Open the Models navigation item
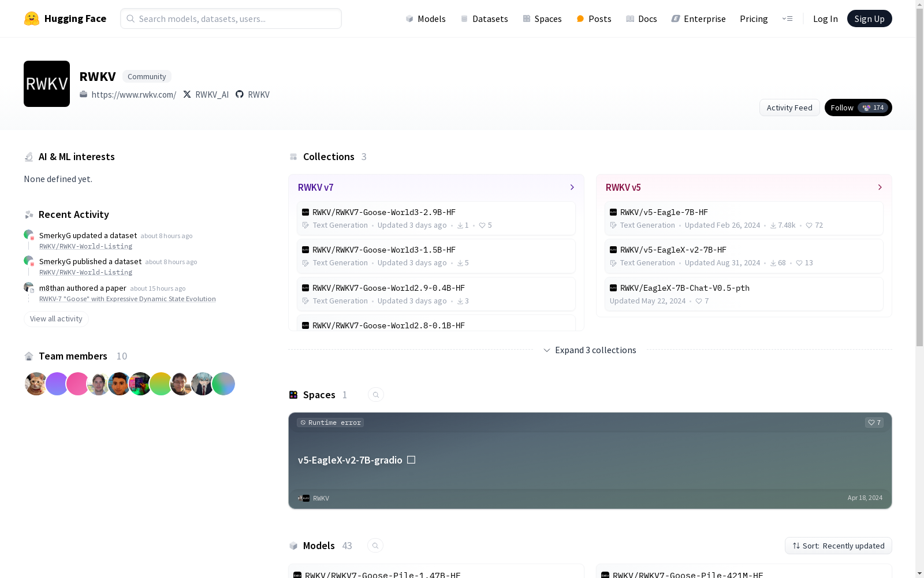 [x=426, y=18]
